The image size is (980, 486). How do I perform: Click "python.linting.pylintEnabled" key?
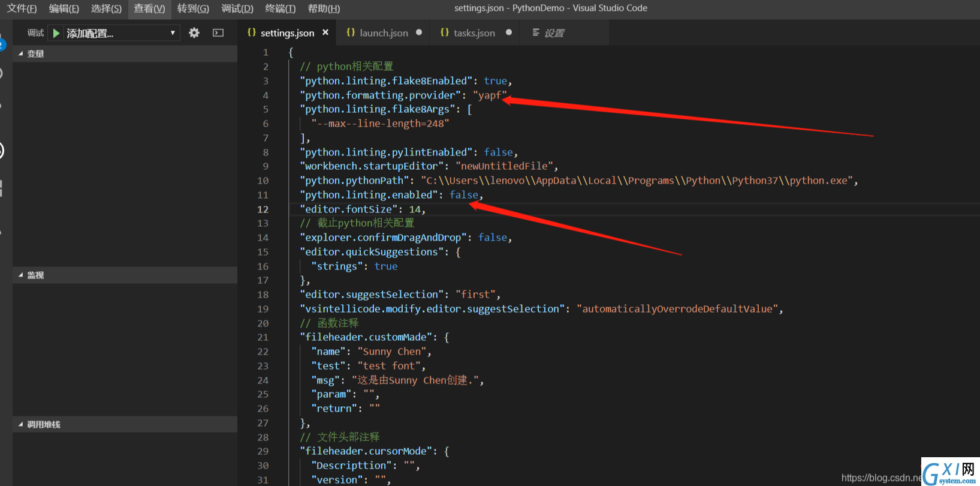tap(386, 152)
